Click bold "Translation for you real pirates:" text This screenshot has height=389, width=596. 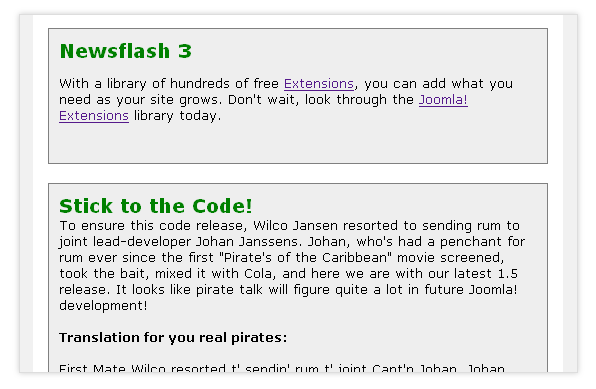coord(173,338)
